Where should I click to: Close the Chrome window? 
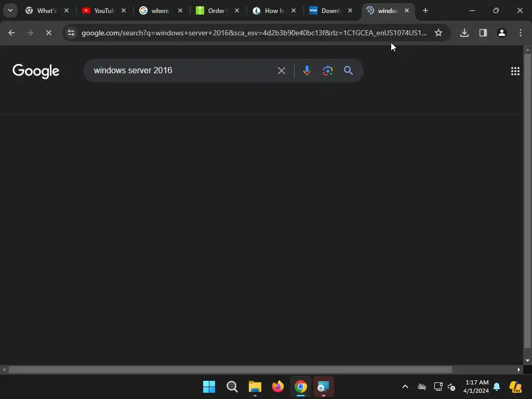[x=520, y=10]
